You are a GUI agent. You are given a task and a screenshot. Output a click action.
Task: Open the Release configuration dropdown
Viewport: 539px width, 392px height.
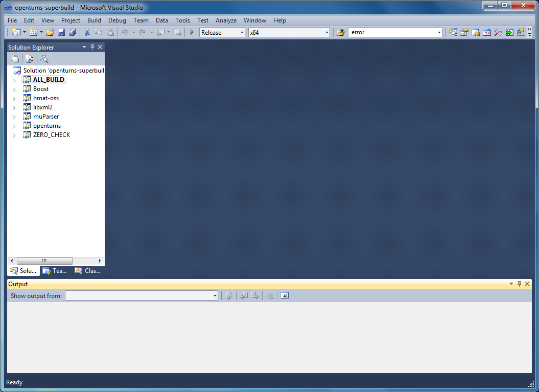(x=242, y=32)
